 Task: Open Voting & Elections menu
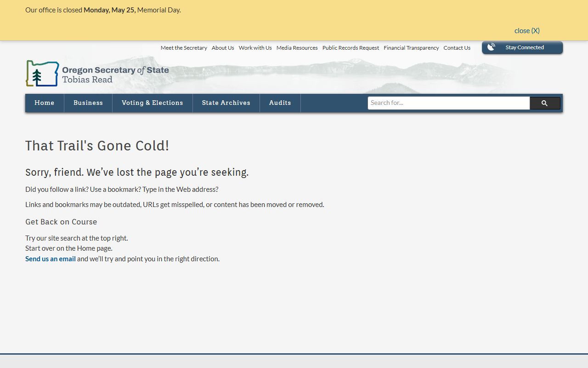[153, 103]
